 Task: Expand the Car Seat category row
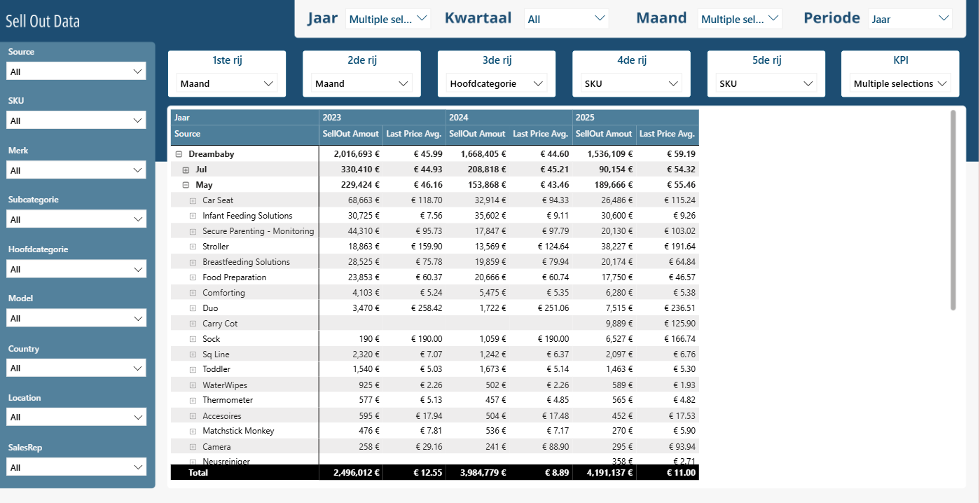click(x=193, y=200)
